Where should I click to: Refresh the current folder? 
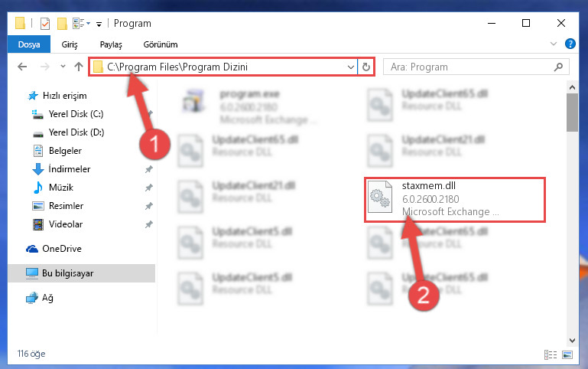tap(366, 67)
